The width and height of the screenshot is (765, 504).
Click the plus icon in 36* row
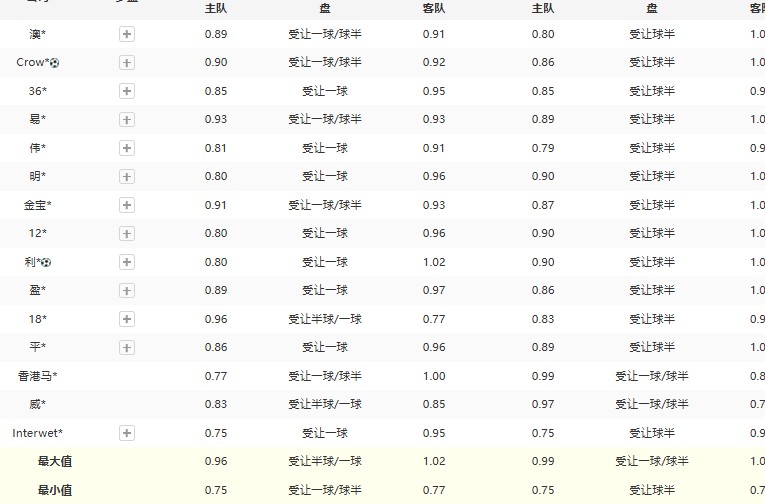tap(127, 91)
